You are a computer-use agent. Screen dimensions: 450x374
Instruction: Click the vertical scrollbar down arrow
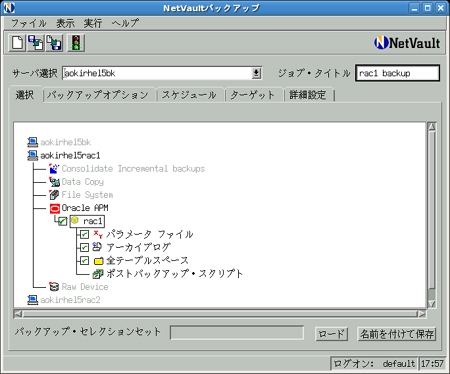(x=432, y=304)
